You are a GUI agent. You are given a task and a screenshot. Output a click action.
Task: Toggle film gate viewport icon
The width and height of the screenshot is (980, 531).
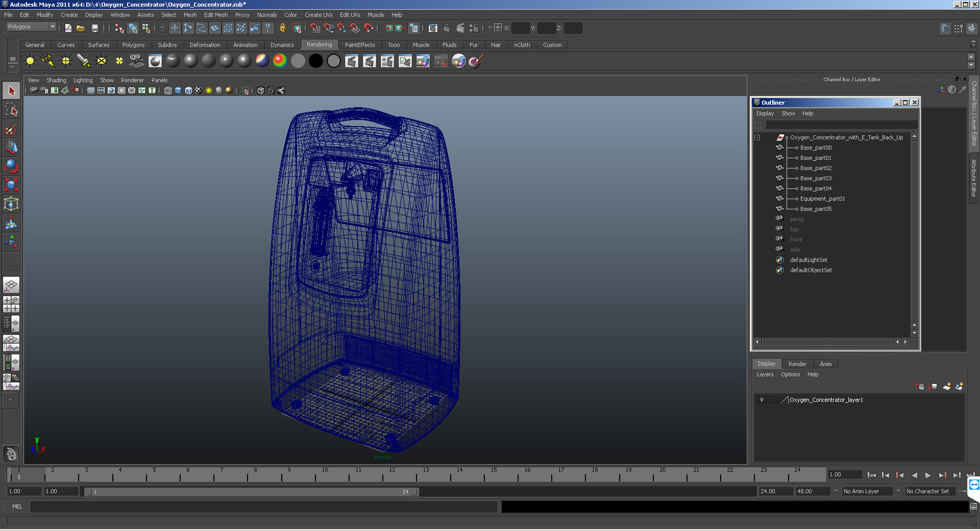point(101,90)
